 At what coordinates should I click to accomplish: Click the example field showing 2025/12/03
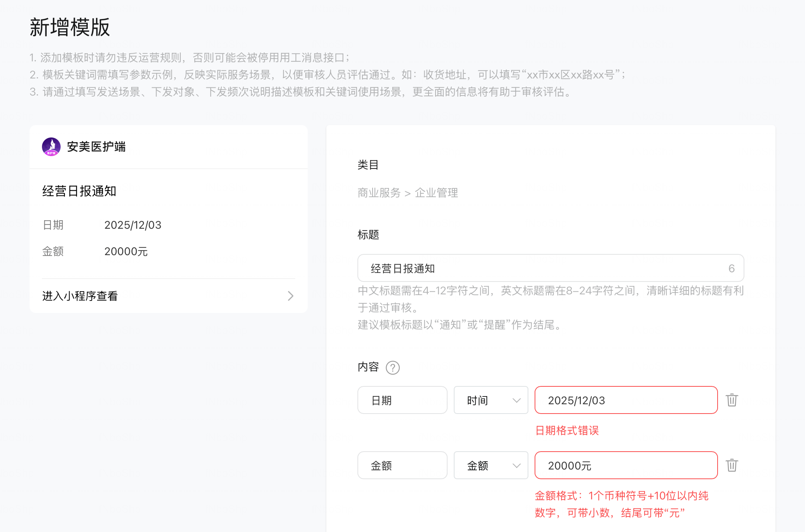click(626, 400)
